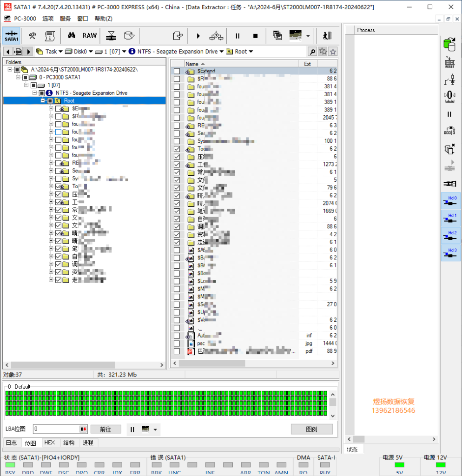Click the SATA1 port icon

tap(12, 35)
